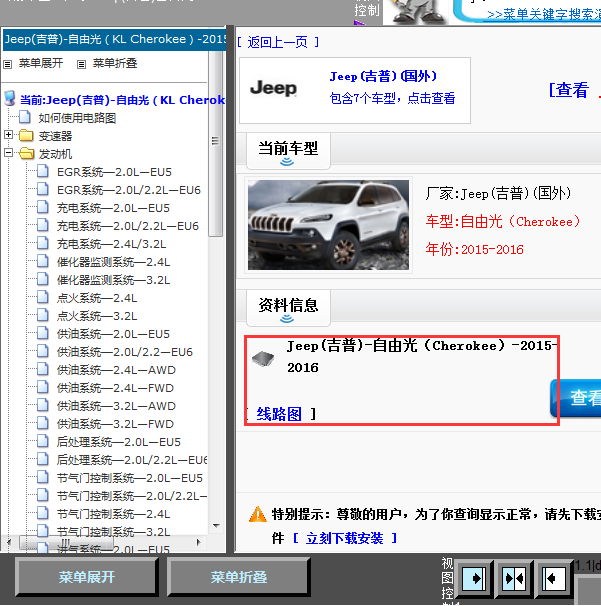
Task: Open the 变速器 folder icon
Action: point(26,135)
